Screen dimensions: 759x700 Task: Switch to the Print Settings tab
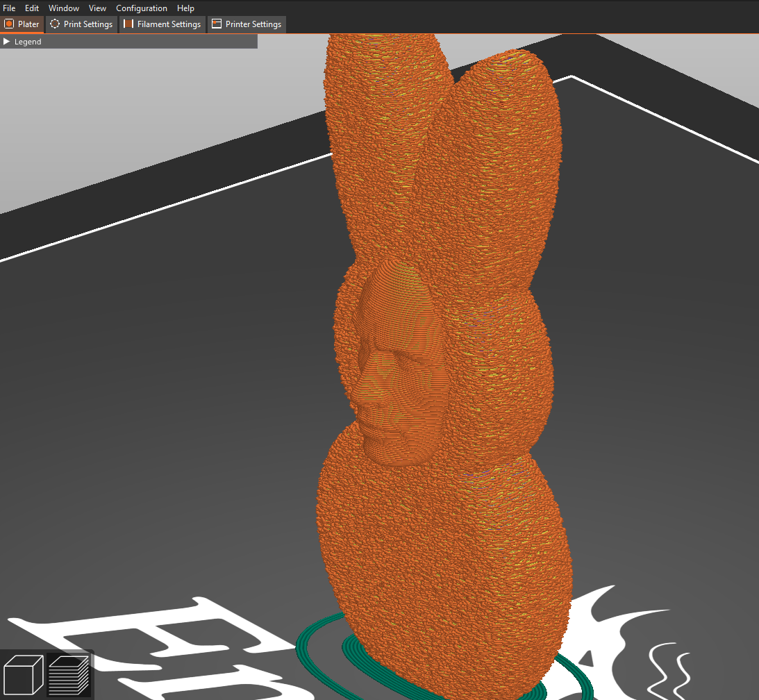click(81, 24)
